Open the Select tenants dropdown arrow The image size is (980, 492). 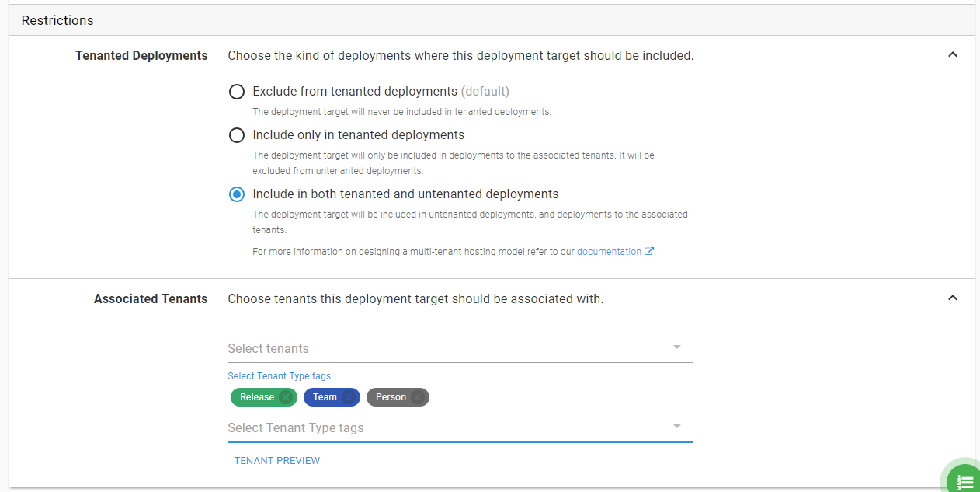tap(677, 347)
